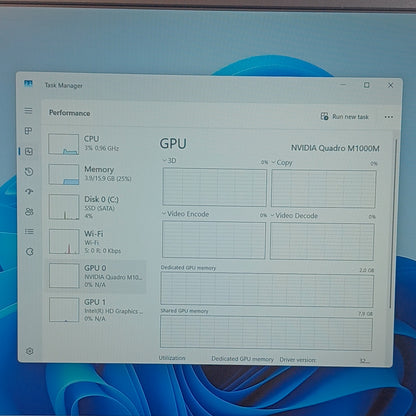The width and height of the screenshot is (416, 416).
Task: Select GPU 0 NVIDIA Quadro entry
Action: pos(96,276)
